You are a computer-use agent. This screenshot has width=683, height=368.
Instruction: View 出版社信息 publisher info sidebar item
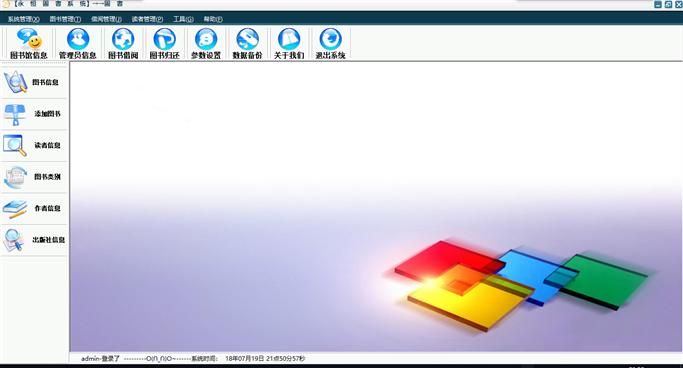[x=34, y=240]
